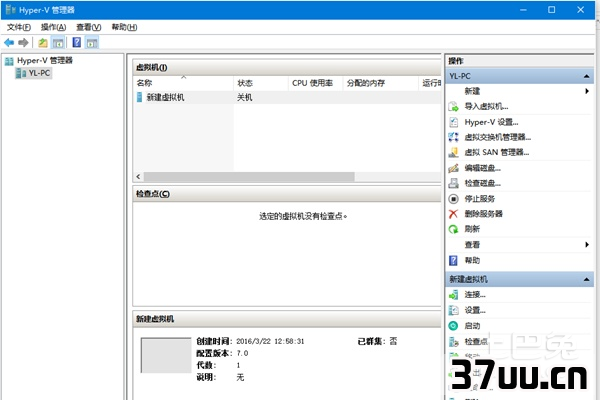This screenshot has height=400, width=600.
Task: Sort by 名称 column header
Action: coord(183,83)
